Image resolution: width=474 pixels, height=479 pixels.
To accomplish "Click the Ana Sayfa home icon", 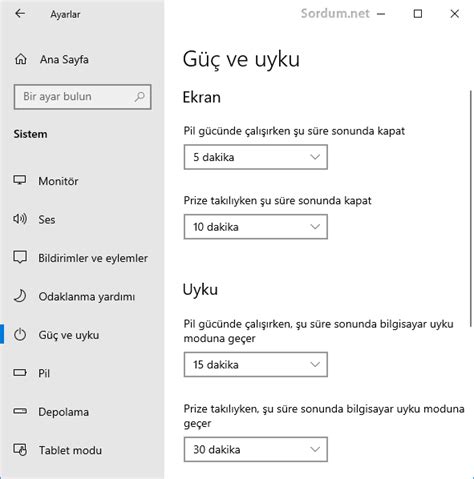I will [x=21, y=59].
